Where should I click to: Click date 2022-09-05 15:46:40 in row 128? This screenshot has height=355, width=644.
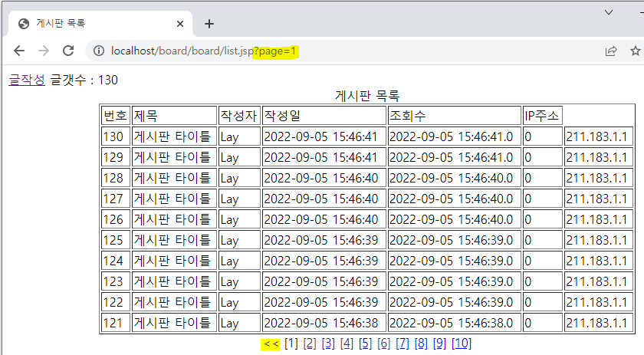pyautogui.click(x=324, y=178)
